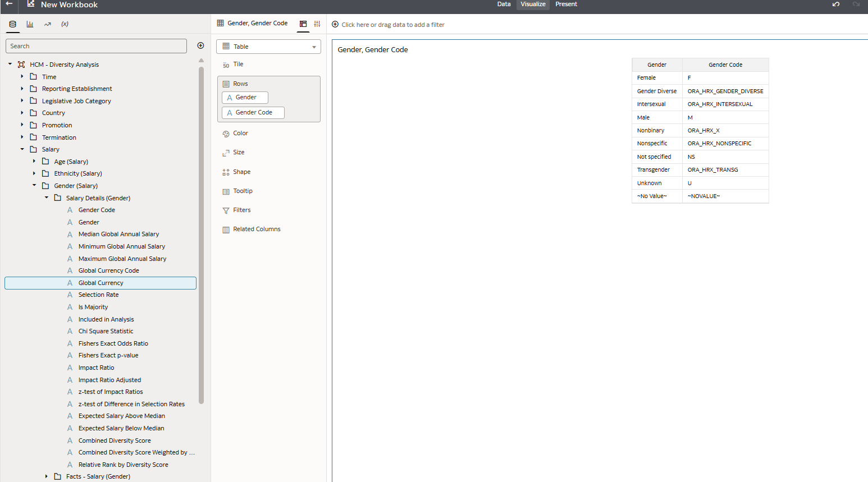Collapse the Salary folder
Screen dimensions: 868x482
[22, 149]
